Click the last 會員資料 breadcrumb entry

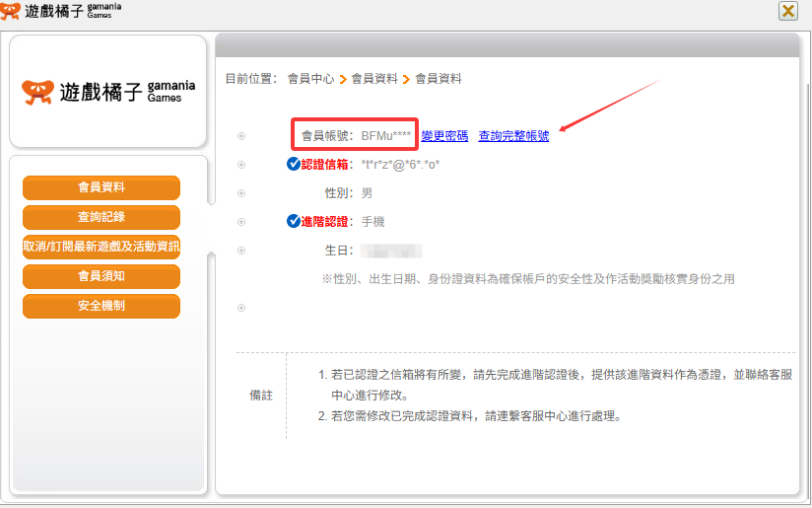tap(439, 78)
